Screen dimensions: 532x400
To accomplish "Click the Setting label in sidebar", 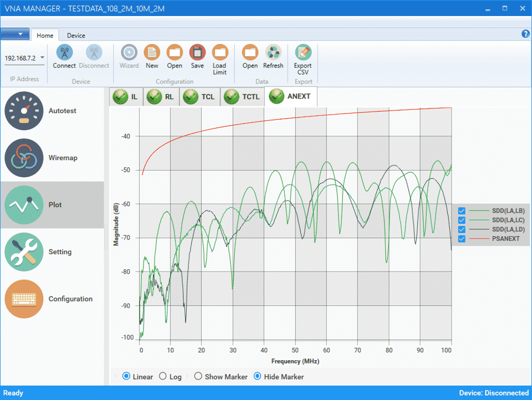I will click(60, 252).
